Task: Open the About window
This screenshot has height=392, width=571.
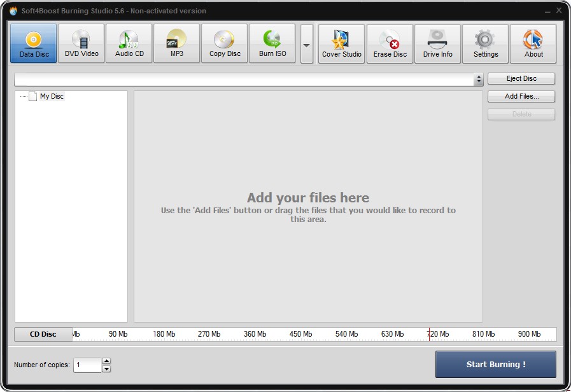Action: pyautogui.click(x=533, y=44)
